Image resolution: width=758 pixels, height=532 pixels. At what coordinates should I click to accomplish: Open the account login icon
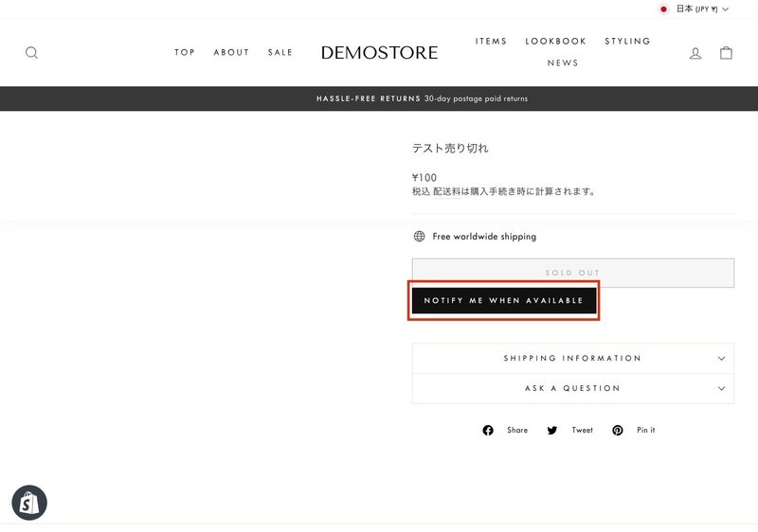[695, 53]
